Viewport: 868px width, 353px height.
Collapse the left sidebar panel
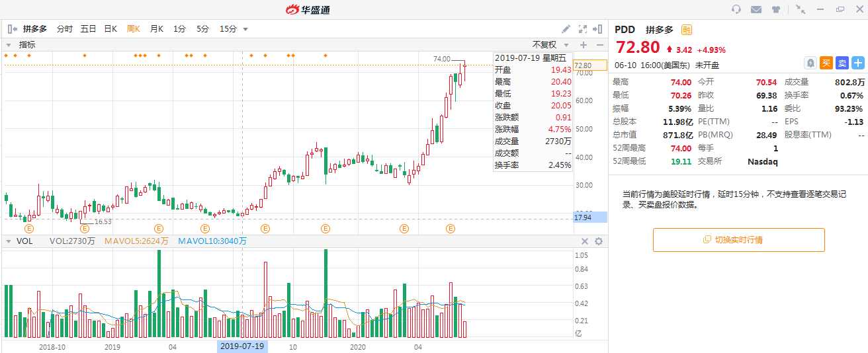coord(12,29)
